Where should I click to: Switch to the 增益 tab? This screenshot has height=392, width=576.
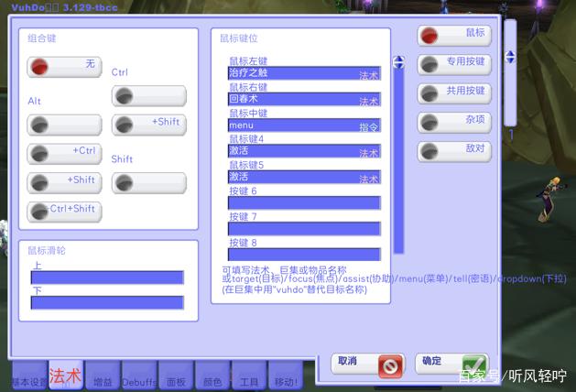(103, 376)
